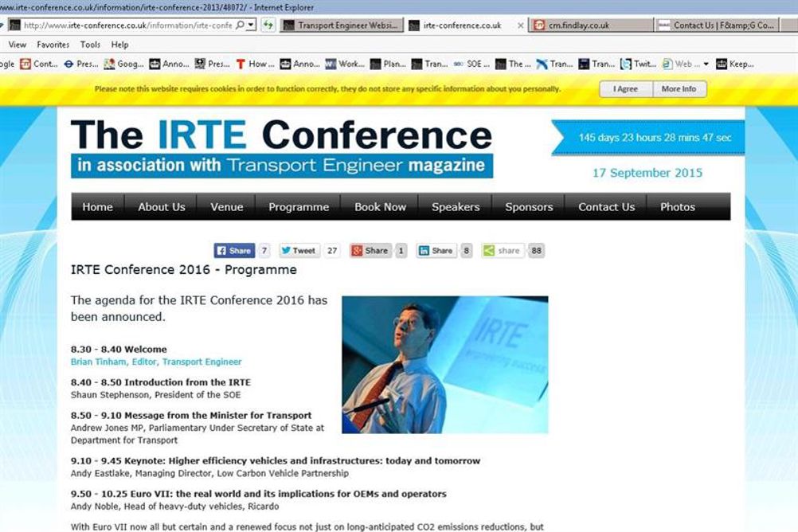Select the irte-conference.co.uk tab

462,25
